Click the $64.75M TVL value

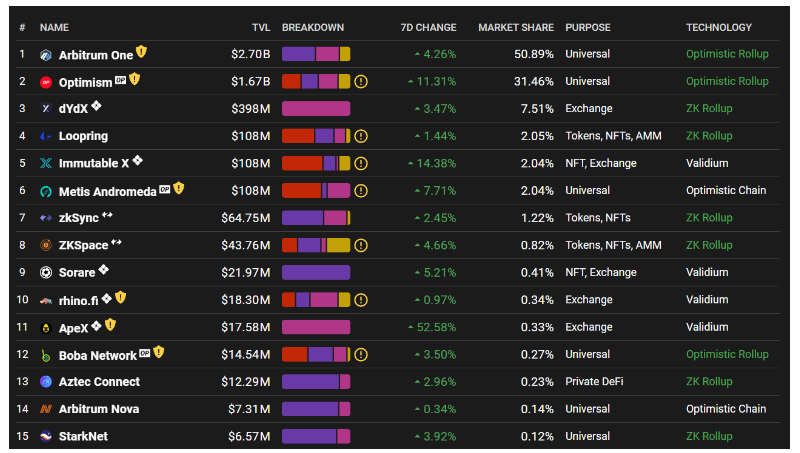coord(246,218)
